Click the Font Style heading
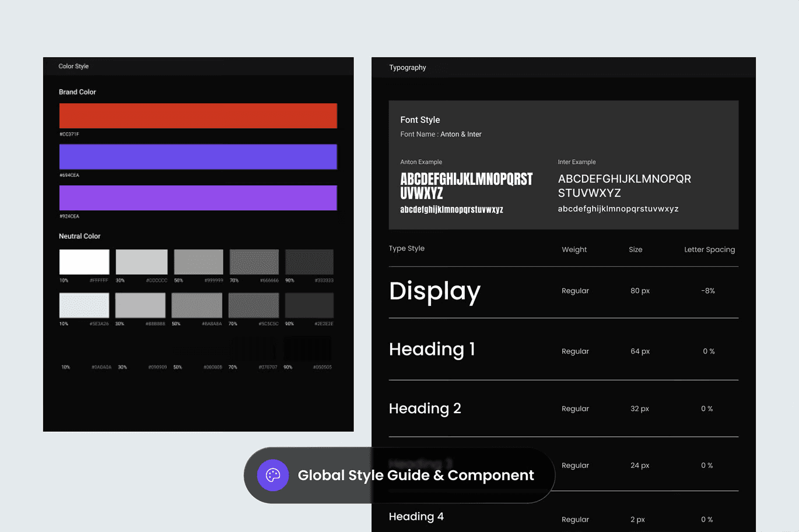Viewport: 799px width, 532px height. pos(420,120)
